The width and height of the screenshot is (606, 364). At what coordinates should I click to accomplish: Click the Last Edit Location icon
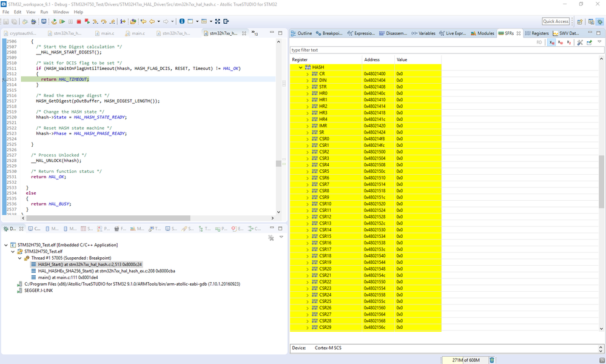(x=143, y=21)
